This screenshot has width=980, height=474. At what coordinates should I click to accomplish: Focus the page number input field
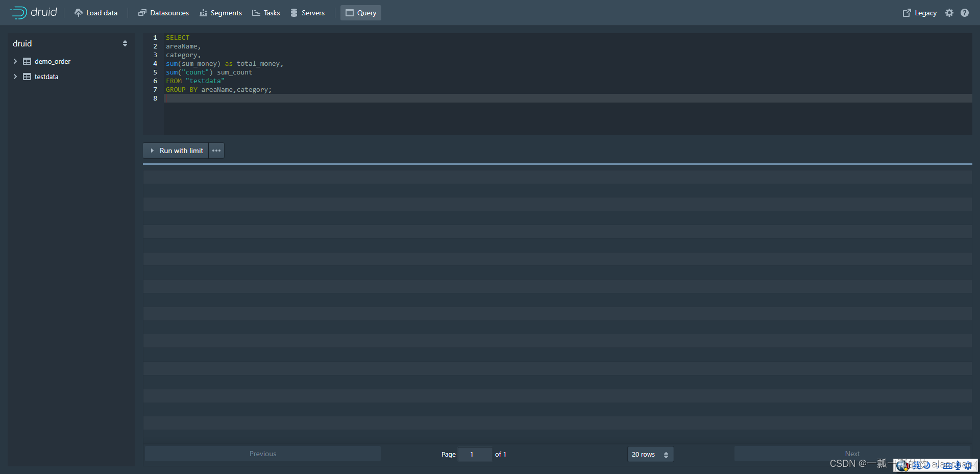point(475,454)
